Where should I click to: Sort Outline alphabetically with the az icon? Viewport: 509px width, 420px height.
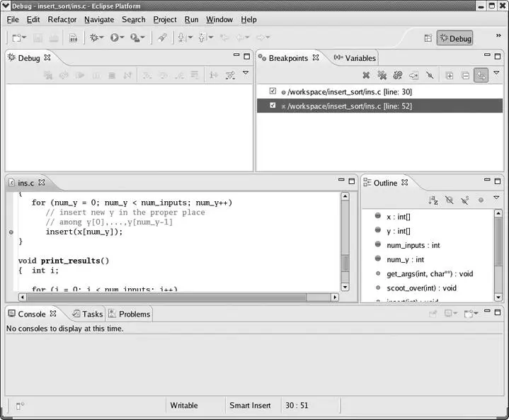(433, 200)
